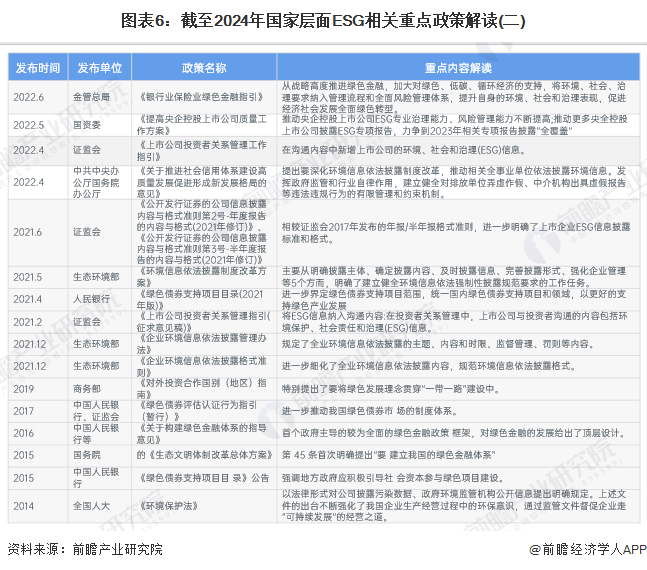Click policy name '《上市公司投资者关系管理指引(征求意见稿)》'
Screen dimensions: 647x570
[203, 322]
